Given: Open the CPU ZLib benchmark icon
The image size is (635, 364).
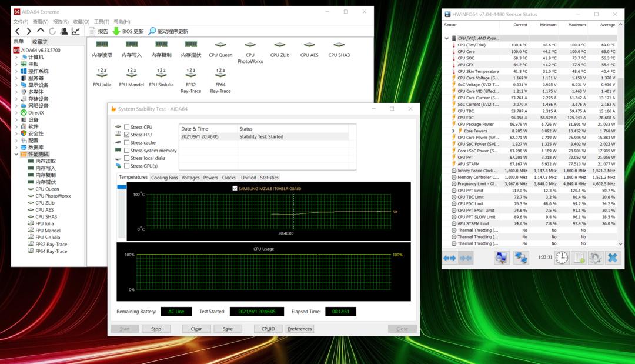Looking at the screenshot, I should click(280, 49).
